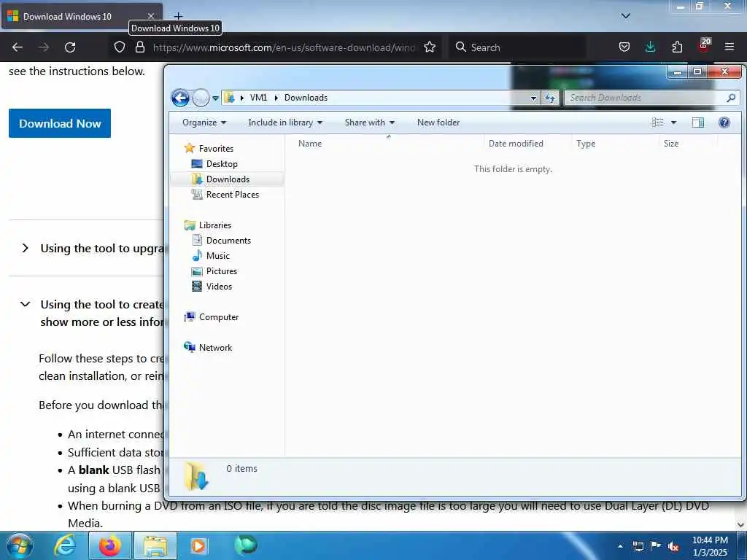The width and height of the screenshot is (747, 560).
Task: Reload the Firefox page
Action: click(70, 47)
